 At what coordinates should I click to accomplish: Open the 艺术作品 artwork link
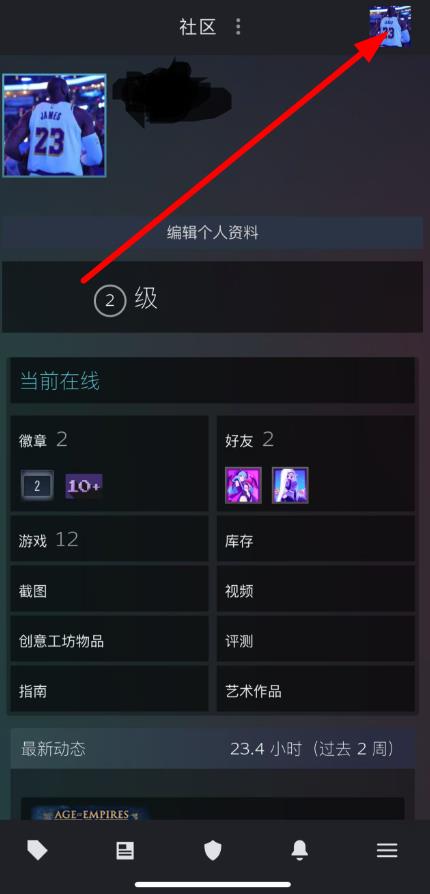pos(316,690)
